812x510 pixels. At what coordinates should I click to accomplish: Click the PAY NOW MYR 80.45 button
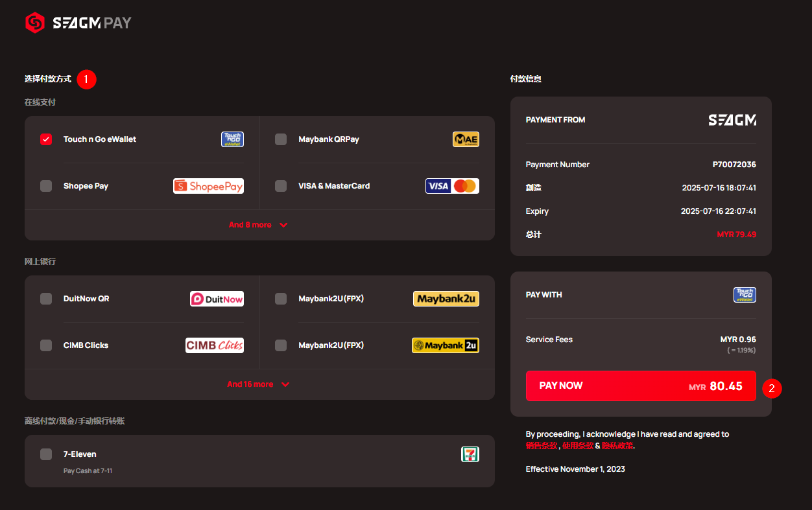click(641, 386)
